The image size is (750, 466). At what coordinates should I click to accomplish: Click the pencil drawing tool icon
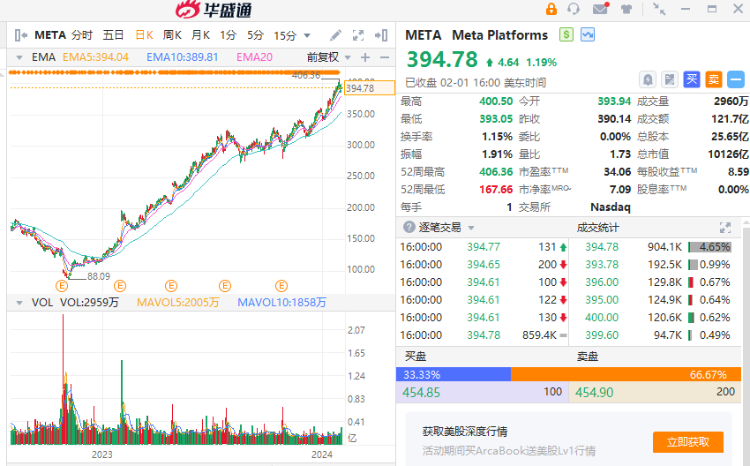pos(336,34)
